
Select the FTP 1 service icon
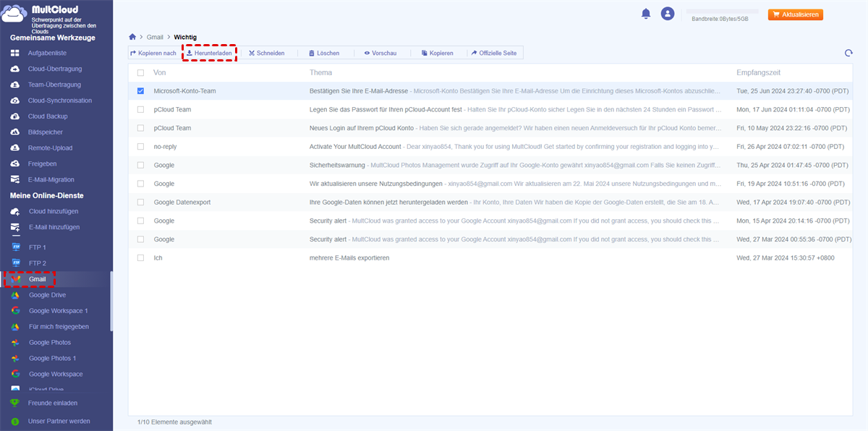tap(14, 247)
